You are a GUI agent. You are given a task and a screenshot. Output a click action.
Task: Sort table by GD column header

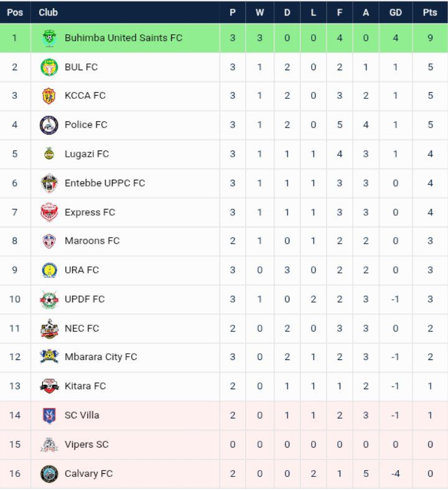tap(395, 12)
